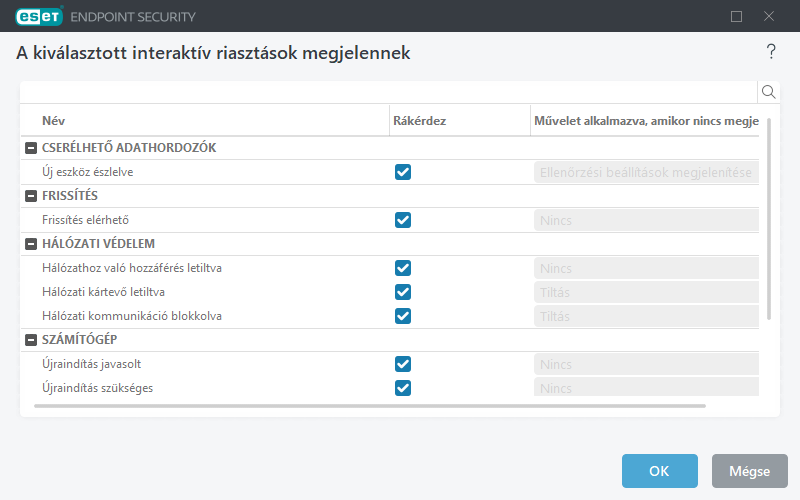The height and width of the screenshot is (500, 800).
Task: Click the Művelet alkalmazva column header
Action: click(x=646, y=121)
